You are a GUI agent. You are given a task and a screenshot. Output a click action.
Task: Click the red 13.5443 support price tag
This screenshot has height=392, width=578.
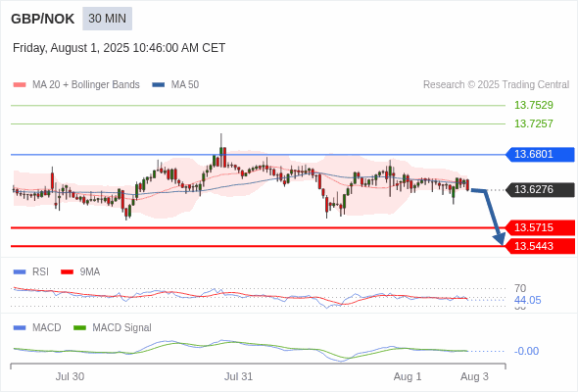click(x=540, y=246)
